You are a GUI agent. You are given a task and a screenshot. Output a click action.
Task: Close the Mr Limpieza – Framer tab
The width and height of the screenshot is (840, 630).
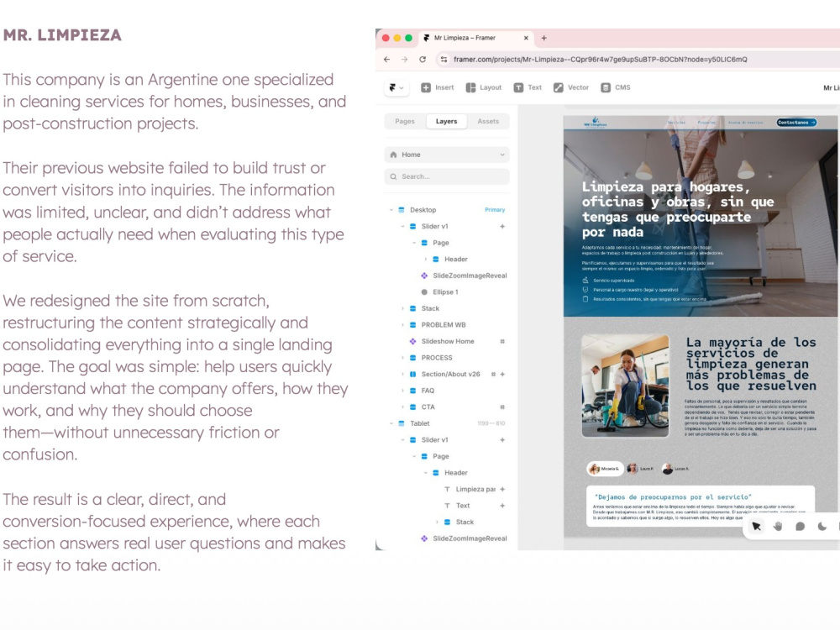[x=526, y=38]
